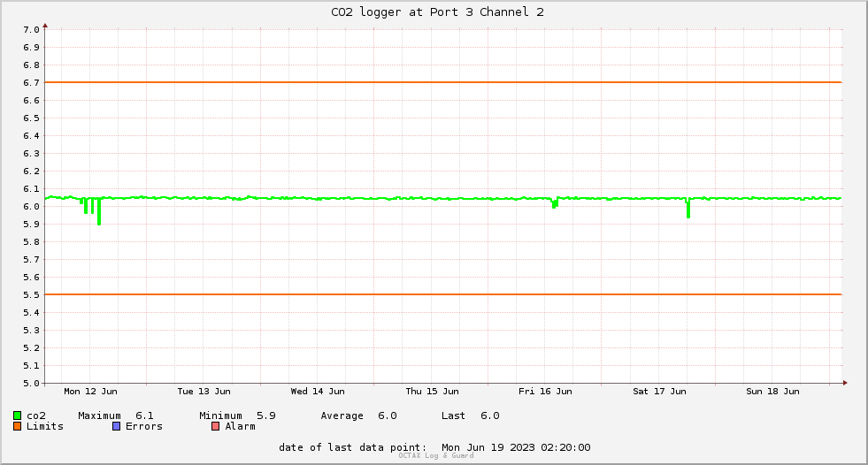
Task: Click the 7.0 y-axis label
Action: click(x=32, y=30)
